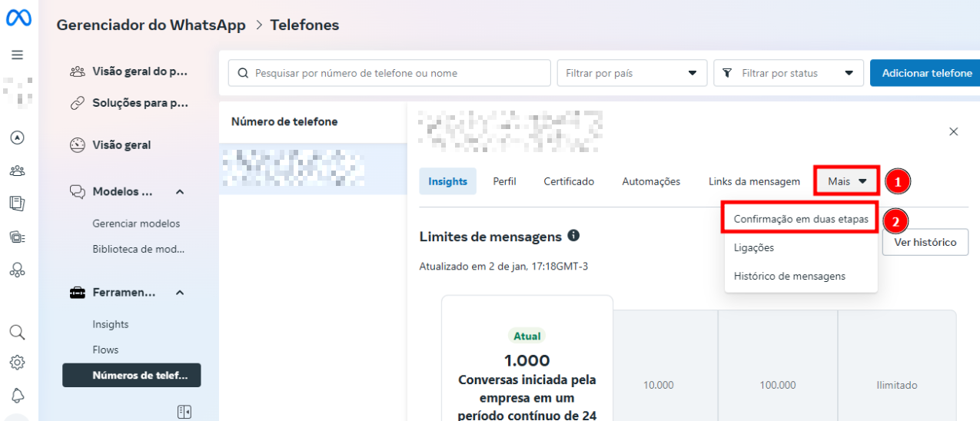
Task: Click the Meta logo icon
Action: (18, 18)
